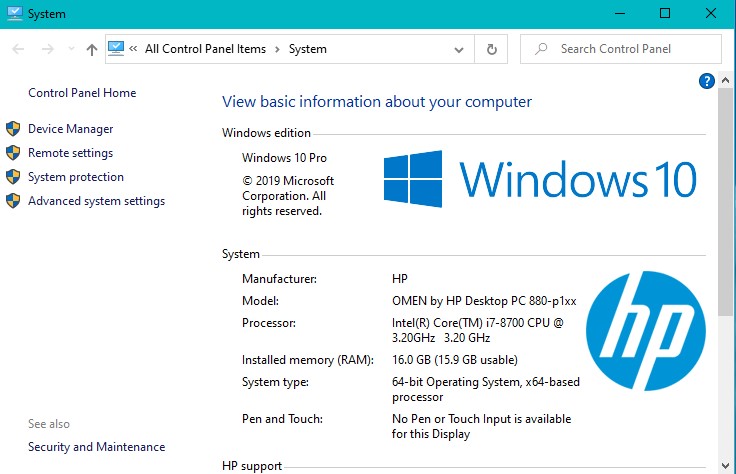
Task: Click the Manufacturer HP value
Action: coord(400,279)
